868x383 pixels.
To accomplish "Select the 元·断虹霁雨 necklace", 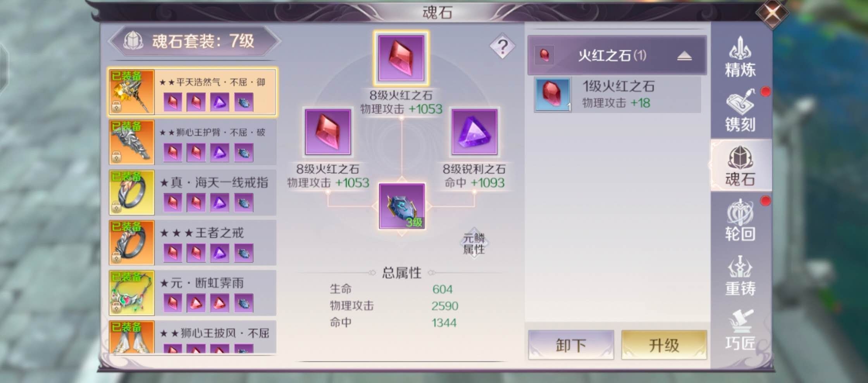I will (193, 293).
